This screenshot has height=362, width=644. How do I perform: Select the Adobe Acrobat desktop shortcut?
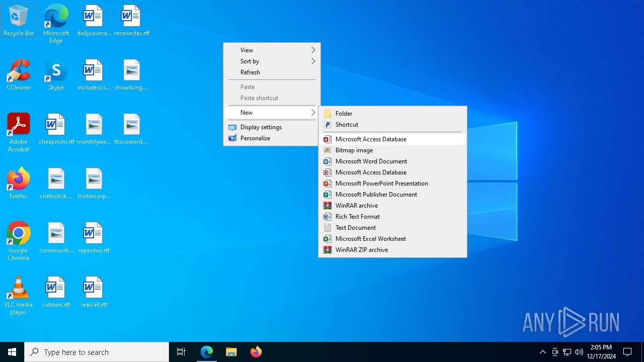(19, 132)
